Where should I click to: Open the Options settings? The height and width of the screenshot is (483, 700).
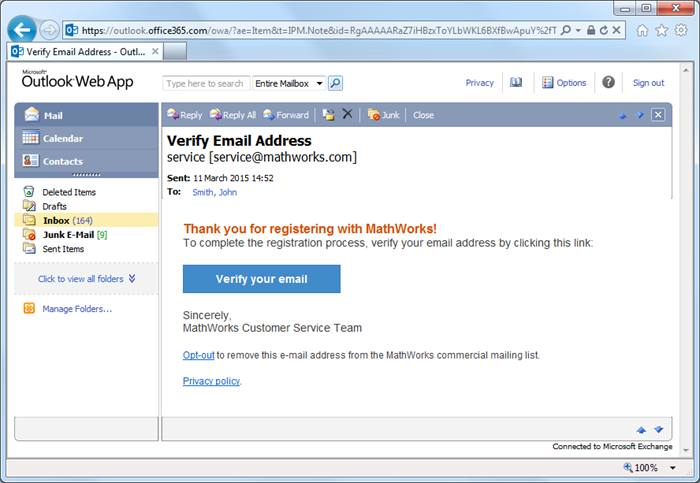click(564, 83)
